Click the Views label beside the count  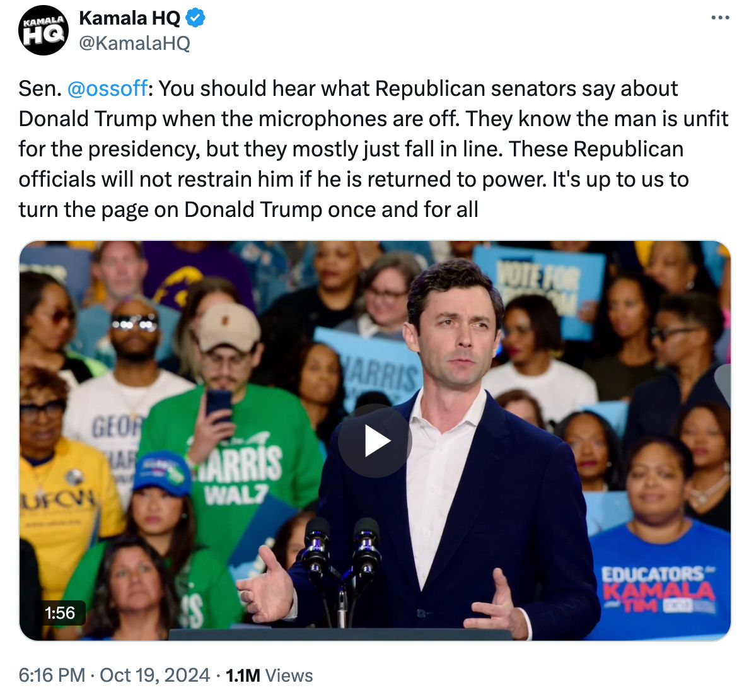click(x=289, y=675)
